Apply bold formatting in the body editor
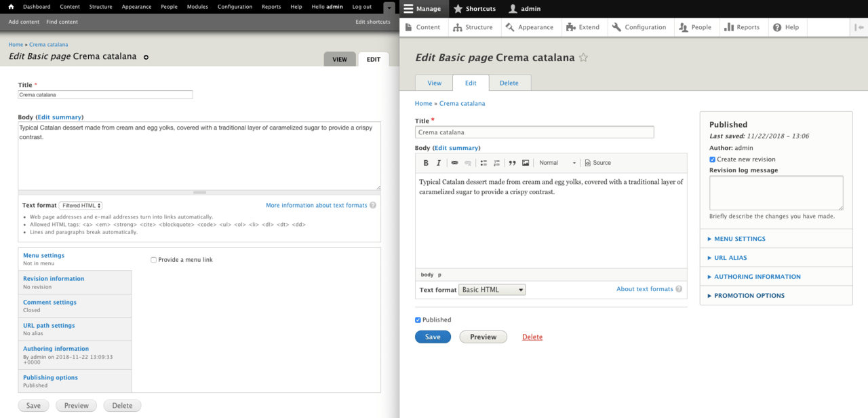Viewport: 868px width, 418px height. 426,163
